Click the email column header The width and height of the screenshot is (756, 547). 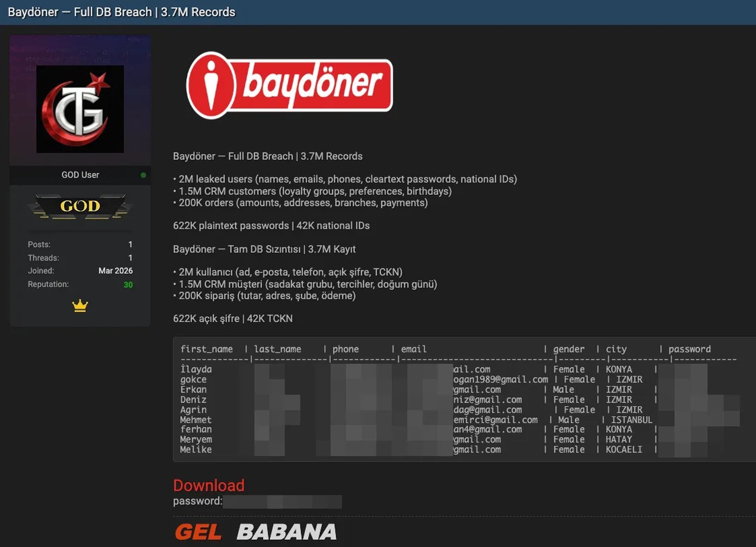[413, 349]
